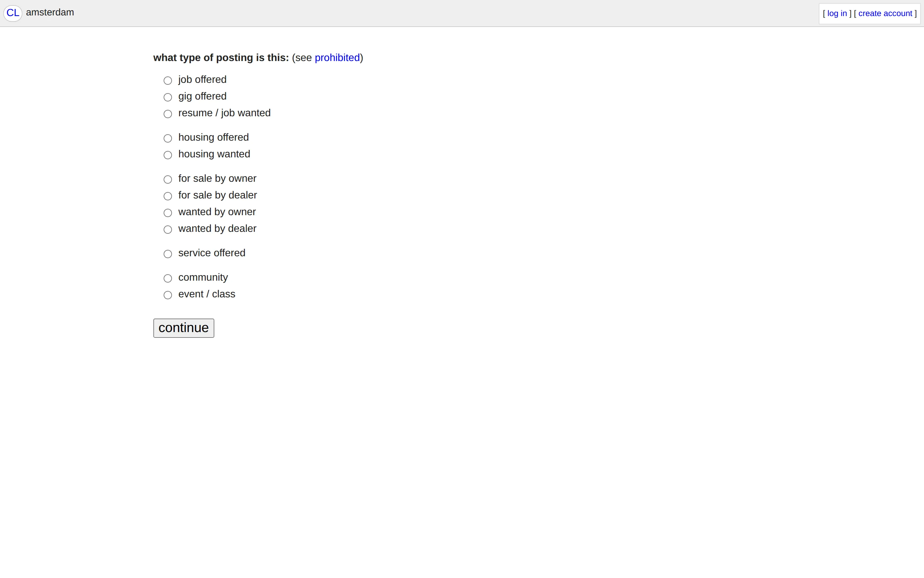This screenshot has width=924, height=578.
Task: Select wanted by owner radio button
Action: click(x=167, y=213)
